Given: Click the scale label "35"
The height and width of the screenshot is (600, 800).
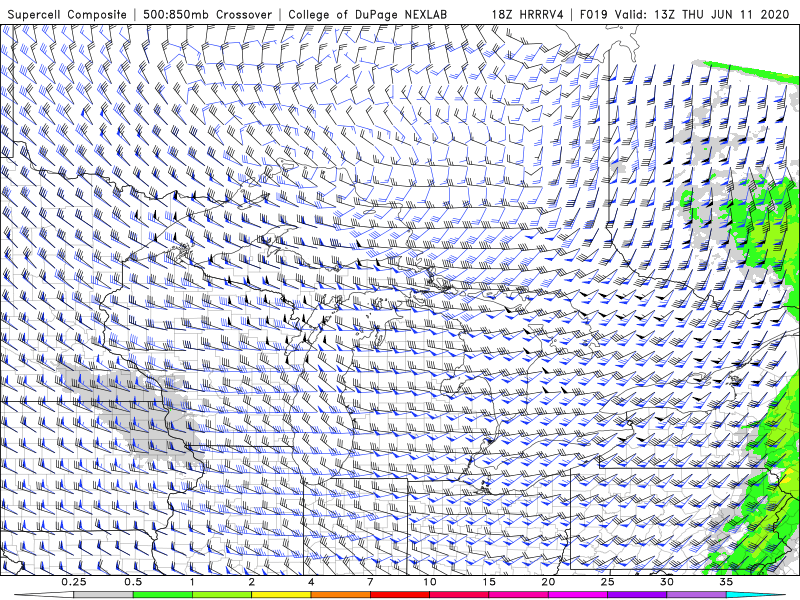Looking at the screenshot, I should [x=726, y=582].
